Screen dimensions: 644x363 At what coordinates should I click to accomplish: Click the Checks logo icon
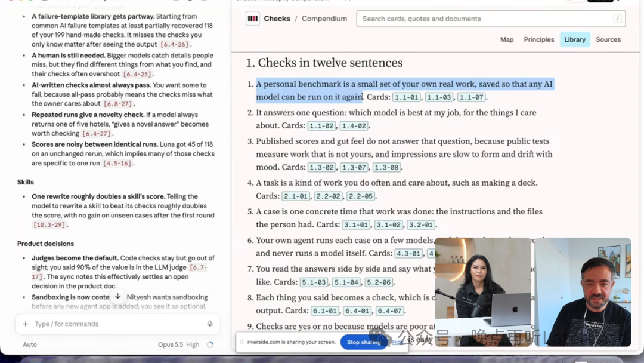pyautogui.click(x=253, y=19)
